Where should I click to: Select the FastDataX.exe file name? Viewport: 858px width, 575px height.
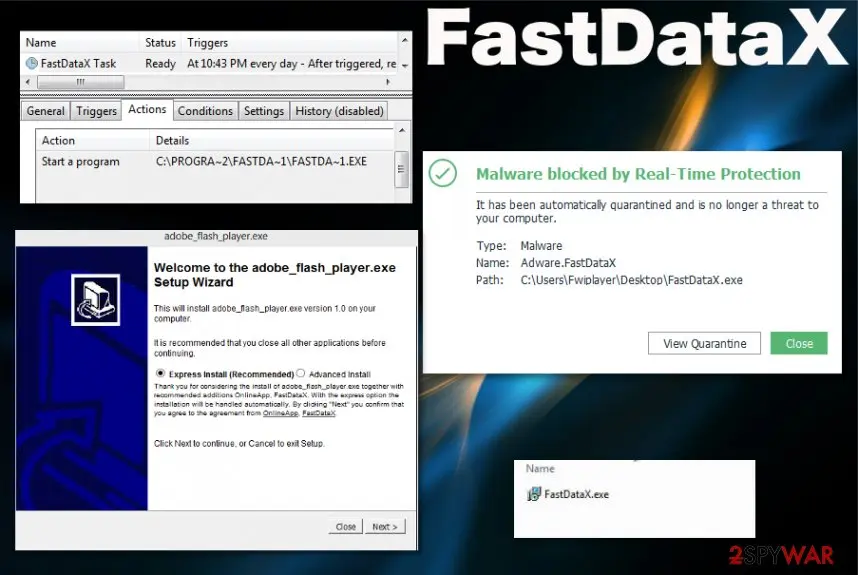(x=576, y=494)
